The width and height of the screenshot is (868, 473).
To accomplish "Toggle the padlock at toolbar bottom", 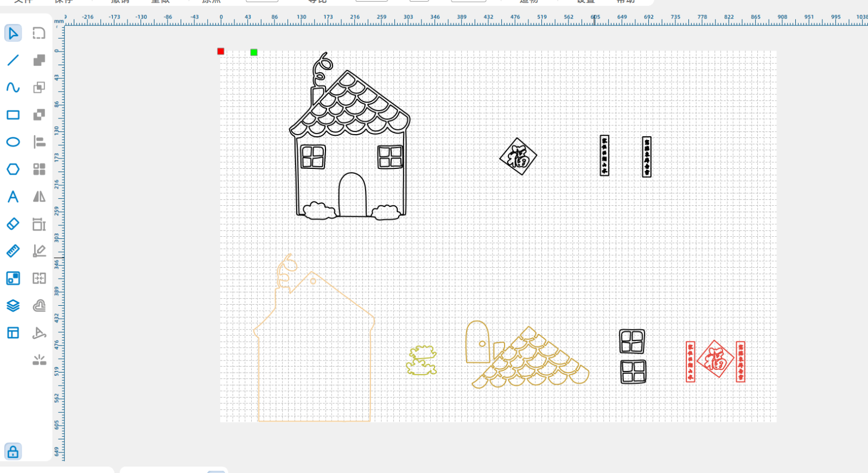I will click(x=13, y=452).
